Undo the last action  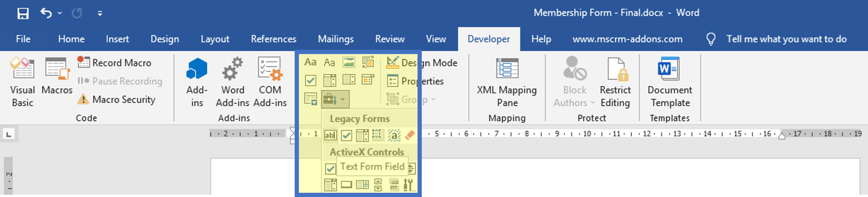46,13
